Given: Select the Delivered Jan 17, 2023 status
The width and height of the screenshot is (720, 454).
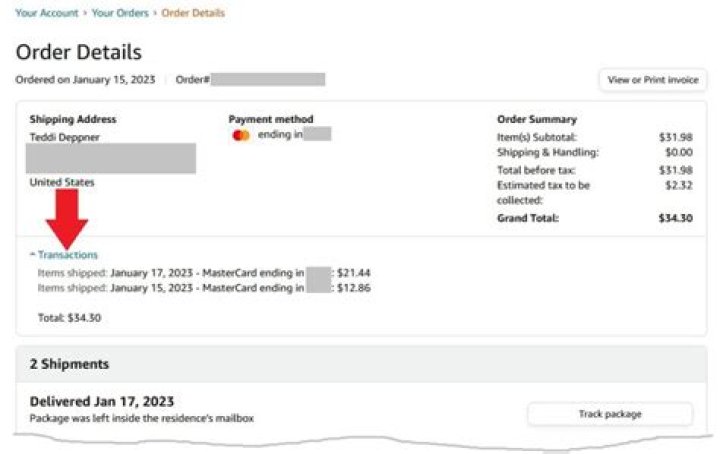Looking at the screenshot, I should [101, 402].
